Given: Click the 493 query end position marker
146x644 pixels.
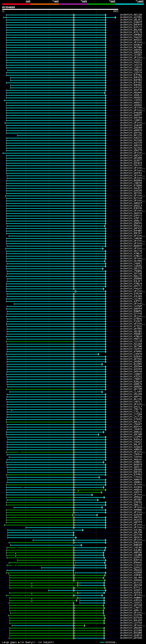Looking at the screenshot, I should pos(115,11).
